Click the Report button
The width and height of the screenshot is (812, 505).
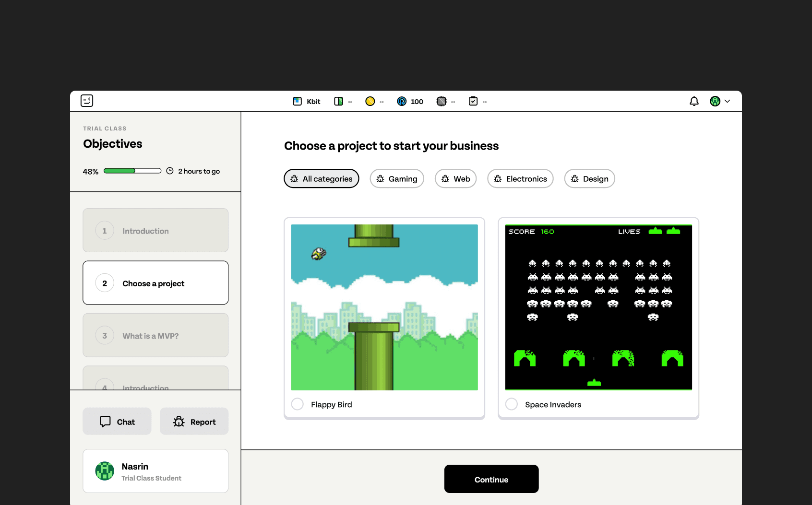194,421
